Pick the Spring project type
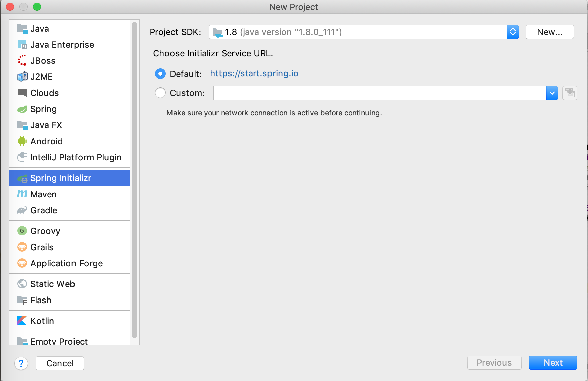Viewport: 588px width, 381px height. (69, 109)
